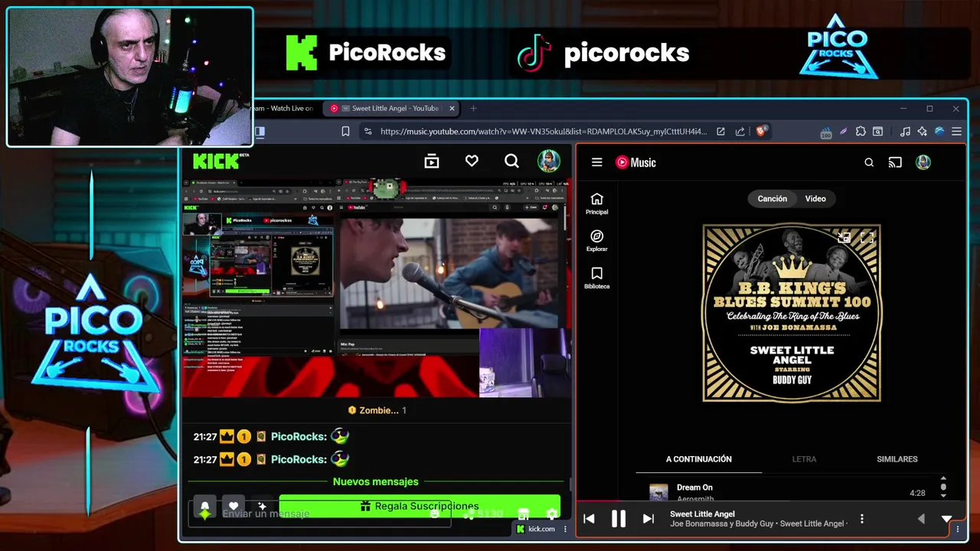Open search in YouTube Music

pyautogui.click(x=869, y=162)
